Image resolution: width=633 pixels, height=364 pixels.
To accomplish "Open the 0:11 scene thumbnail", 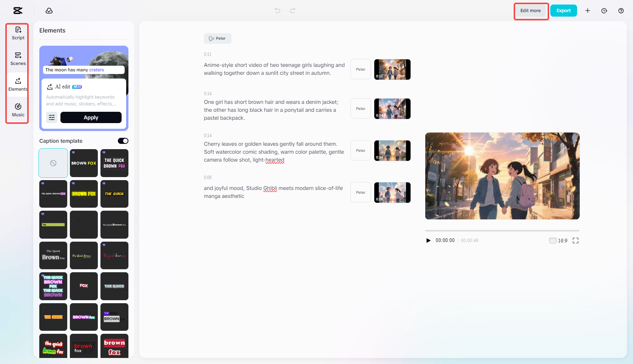I will 392,69.
